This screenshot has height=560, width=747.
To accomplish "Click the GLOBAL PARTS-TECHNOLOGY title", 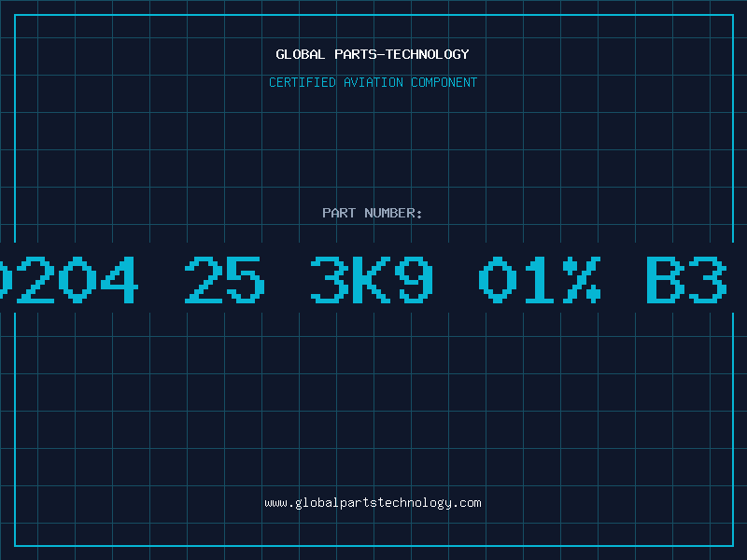I will coord(373,54).
